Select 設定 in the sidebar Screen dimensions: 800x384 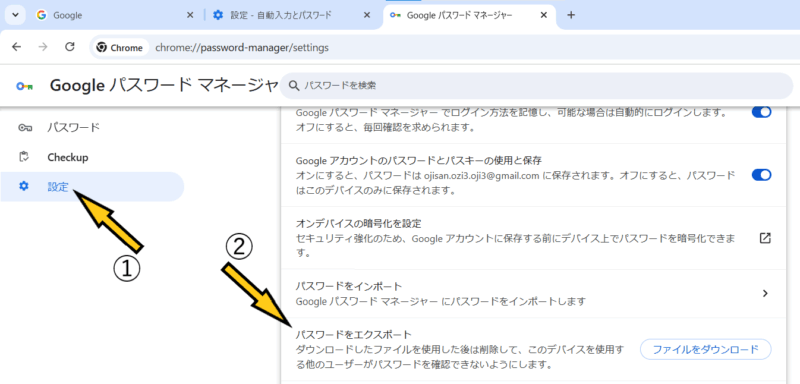tap(92, 187)
